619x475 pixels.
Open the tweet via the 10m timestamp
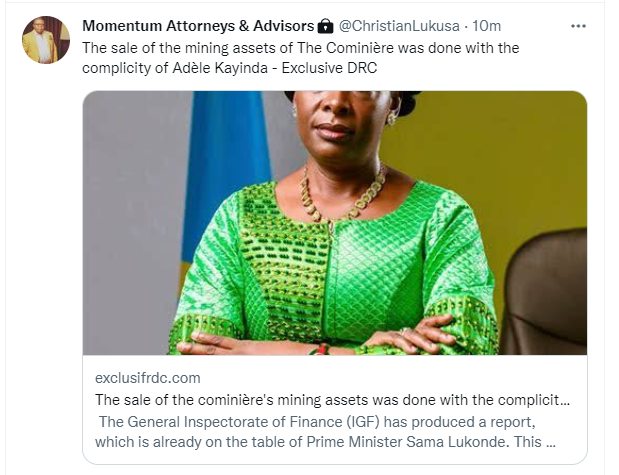(x=487, y=24)
